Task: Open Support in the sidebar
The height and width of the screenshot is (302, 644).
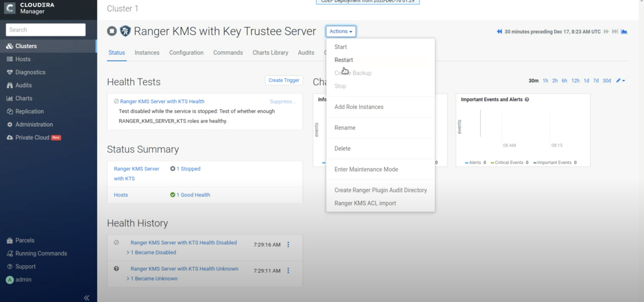Action: click(x=21, y=266)
